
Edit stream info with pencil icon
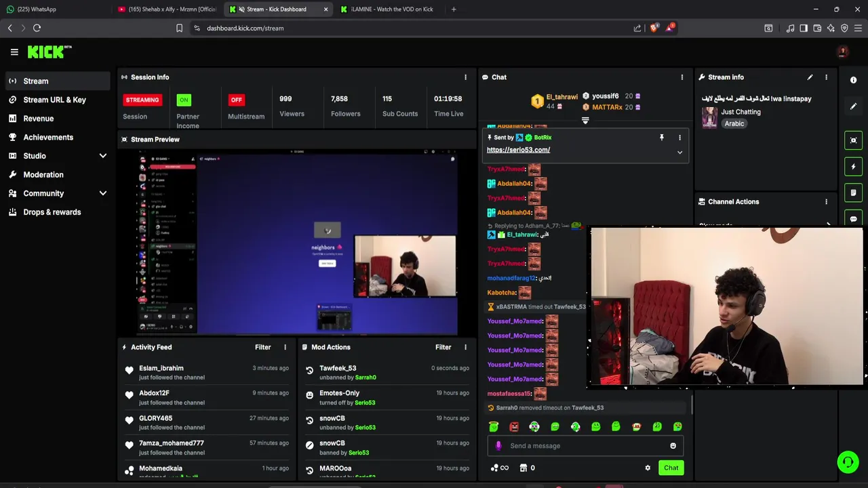click(810, 77)
